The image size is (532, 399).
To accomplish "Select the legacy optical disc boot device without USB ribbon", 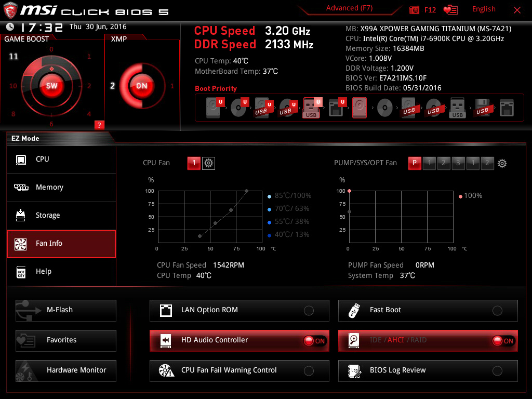I will tap(385, 108).
